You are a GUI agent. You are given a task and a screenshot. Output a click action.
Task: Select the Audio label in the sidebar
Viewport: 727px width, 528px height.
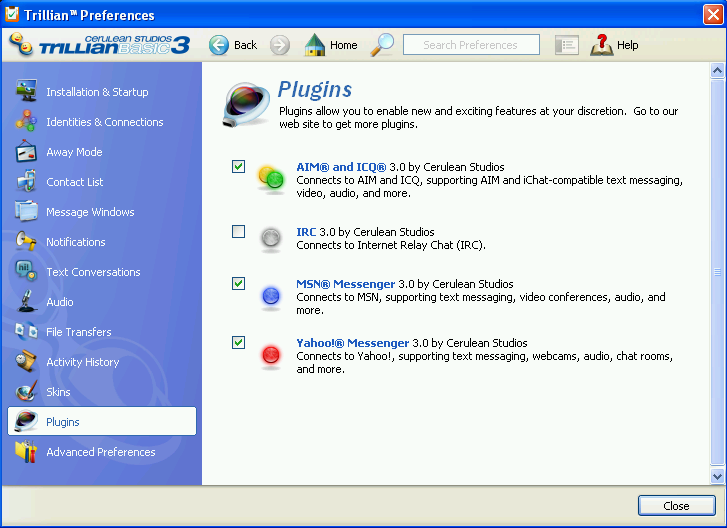point(60,302)
